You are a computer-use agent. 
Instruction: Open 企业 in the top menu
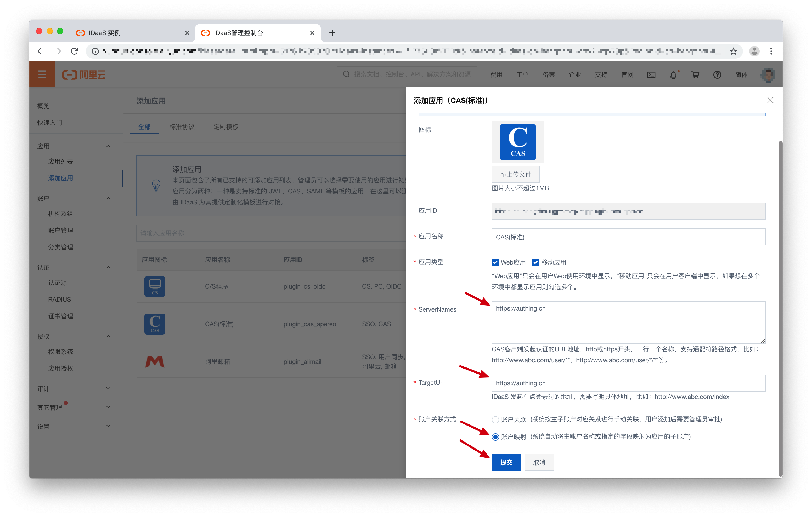pyautogui.click(x=575, y=75)
